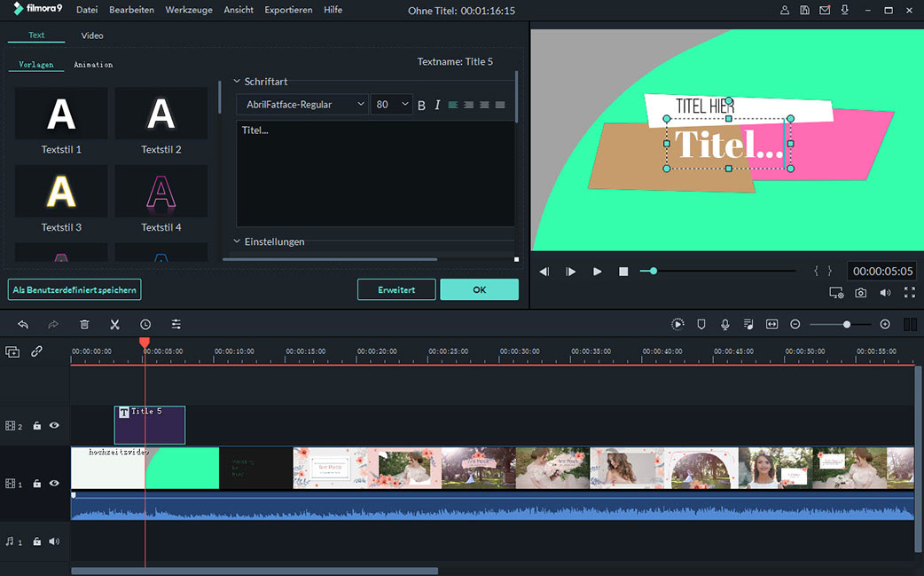Zoom in timeline with plus icon

884,324
